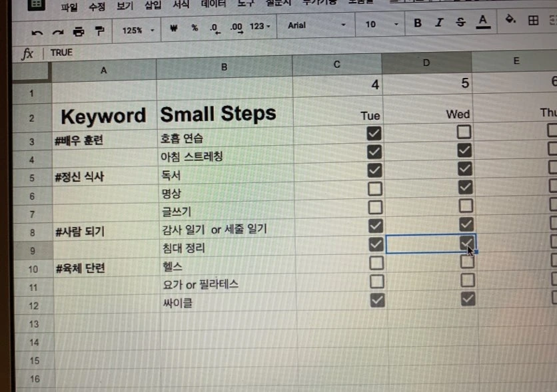Uncheck the Tue checkbox for 호흡 연습
The height and width of the screenshot is (392, 557).
pyautogui.click(x=374, y=132)
